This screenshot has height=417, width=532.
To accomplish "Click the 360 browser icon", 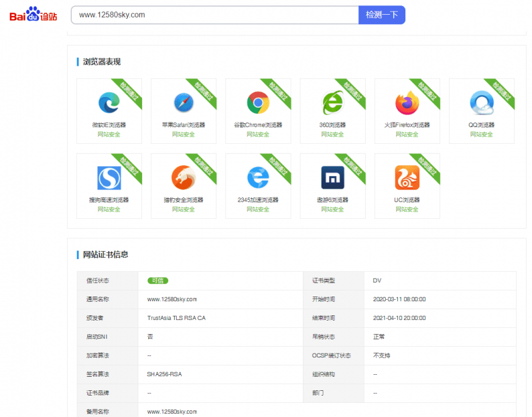I will point(332,102).
